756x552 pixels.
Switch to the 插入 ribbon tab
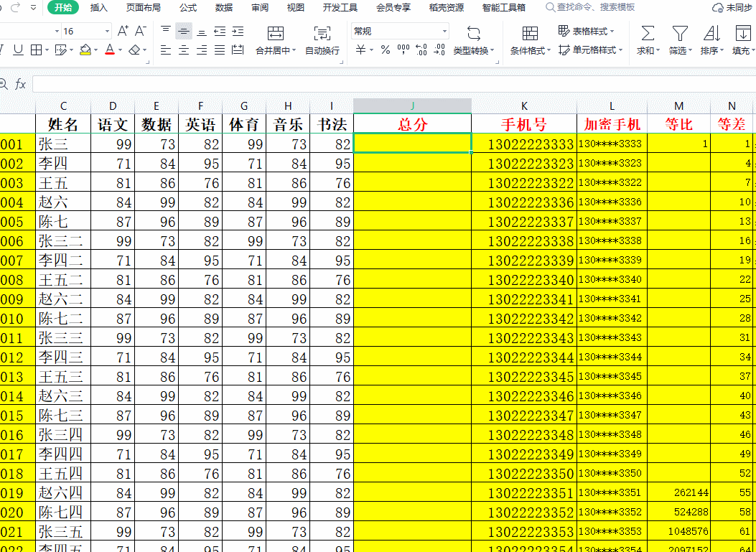tap(99, 8)
